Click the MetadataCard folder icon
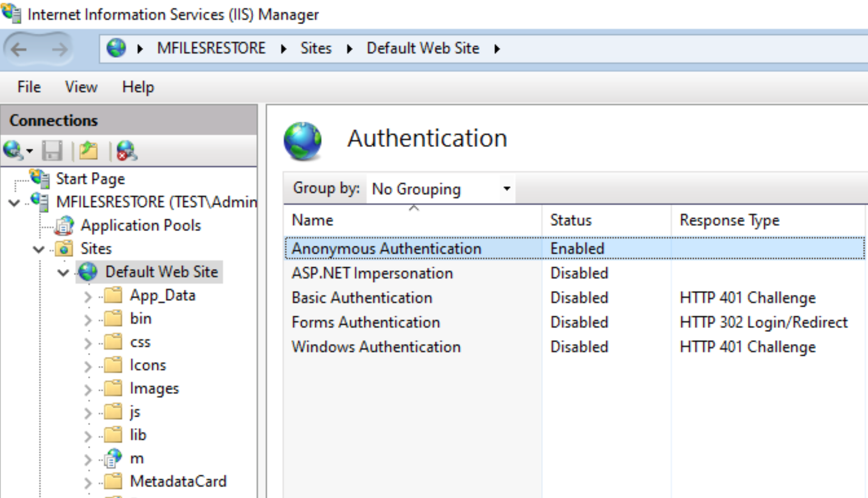 [113, 481]
